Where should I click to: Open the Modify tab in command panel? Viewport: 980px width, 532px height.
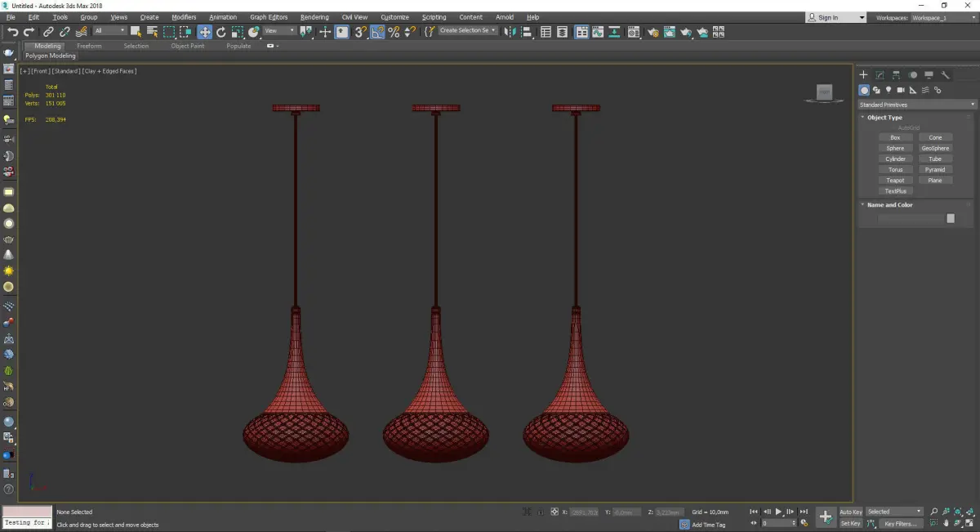coord(880,74)
